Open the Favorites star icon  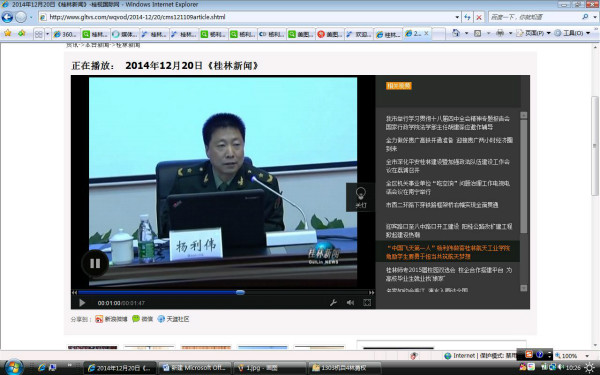tap(8, 33)
